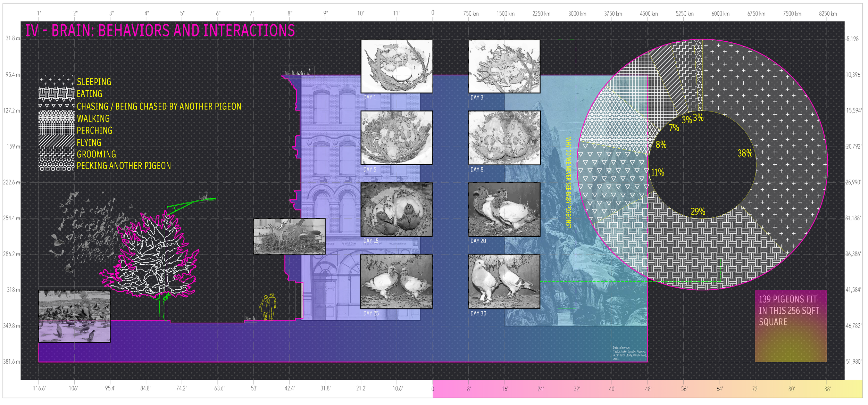Open the Day 15 baby pigeons photo

pos(397,210)
